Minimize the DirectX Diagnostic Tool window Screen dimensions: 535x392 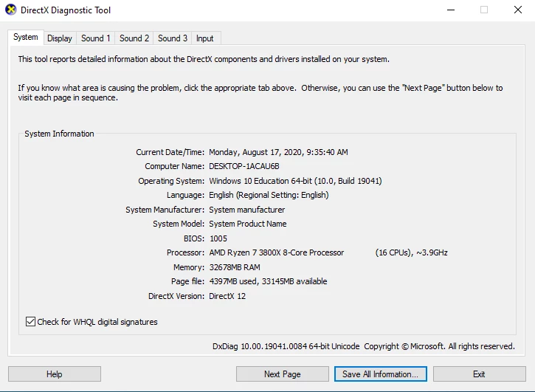tap(451, 10)
